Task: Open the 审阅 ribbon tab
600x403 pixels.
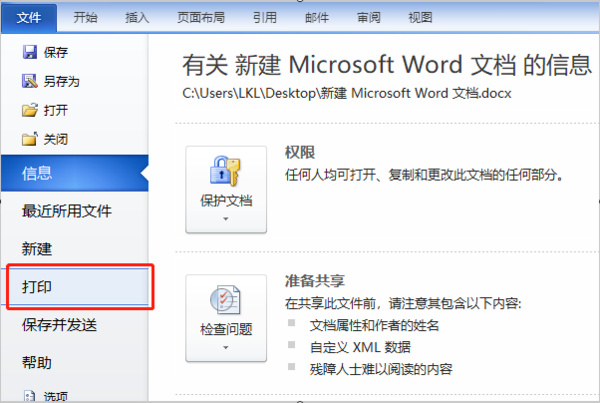Action: tap(368, 18)
